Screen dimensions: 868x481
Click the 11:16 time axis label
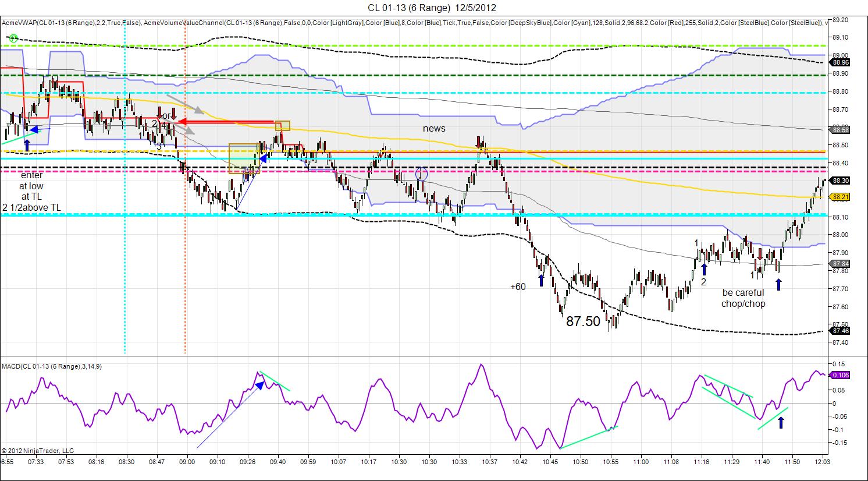[x=701, y=462]
